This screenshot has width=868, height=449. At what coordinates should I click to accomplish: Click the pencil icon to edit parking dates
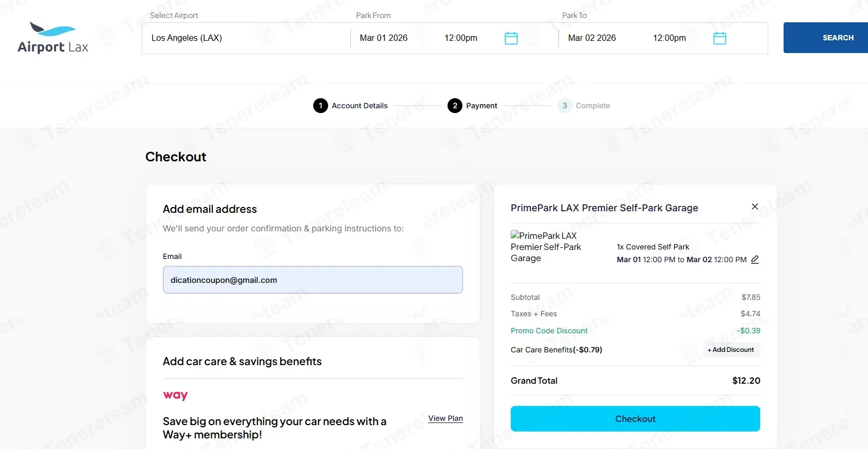(755, 260)
